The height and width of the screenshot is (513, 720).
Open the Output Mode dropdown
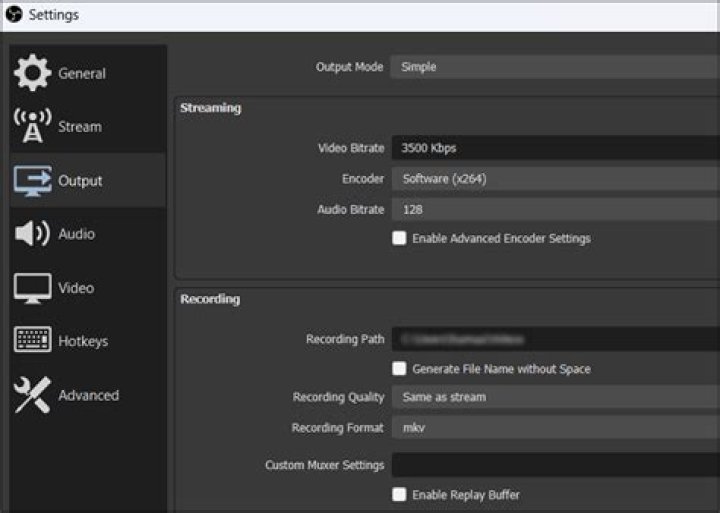(x=554, y=67)
